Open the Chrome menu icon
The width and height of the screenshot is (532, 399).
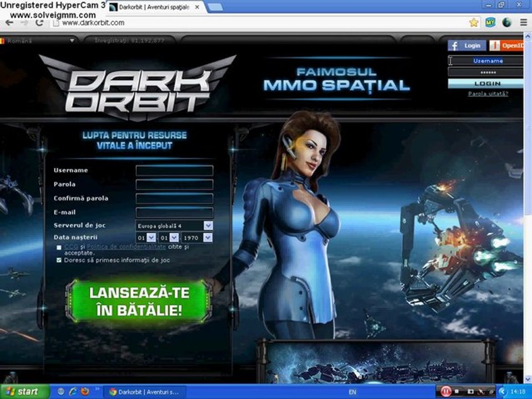(x=524, y=23)
